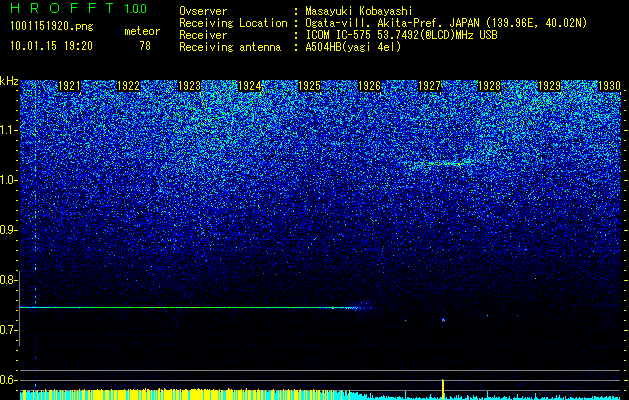The image size is (629, 400).
Task: Click the 0.6 kHz axis label
Action: coord(8,380)
